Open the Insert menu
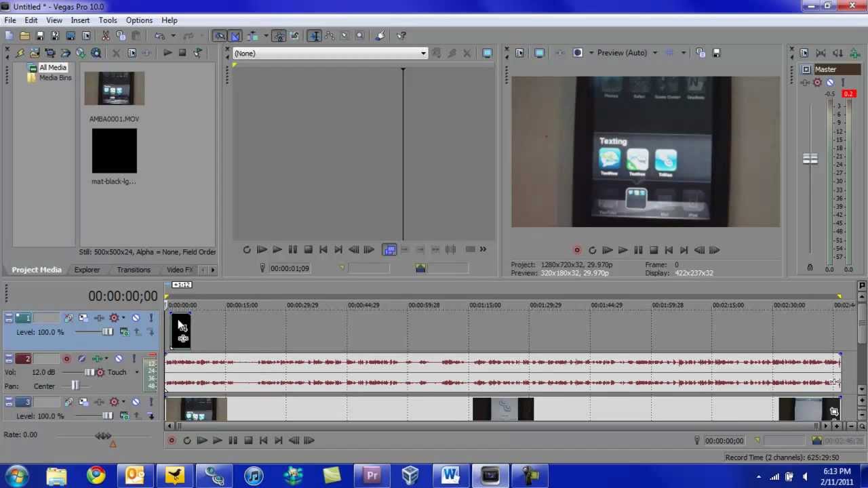Viewport: 868px width, 488px height. pyautogui.click(x=80, y=20)
